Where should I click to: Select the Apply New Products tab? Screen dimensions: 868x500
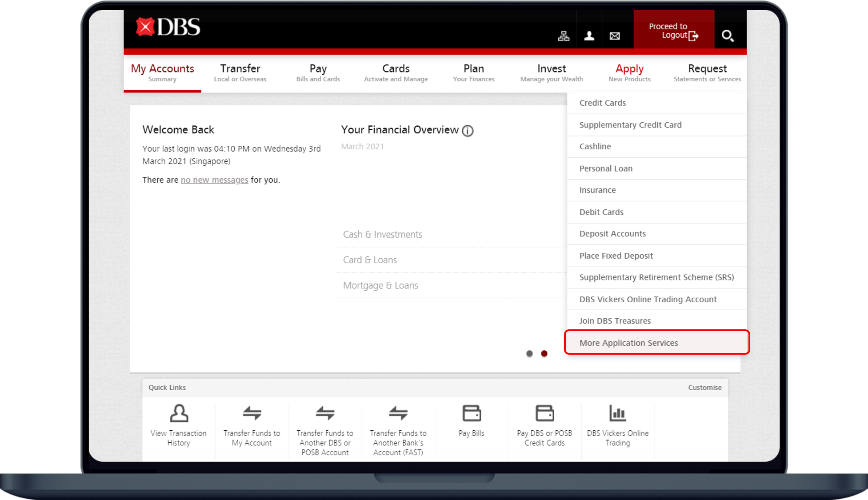pos(628,72)
